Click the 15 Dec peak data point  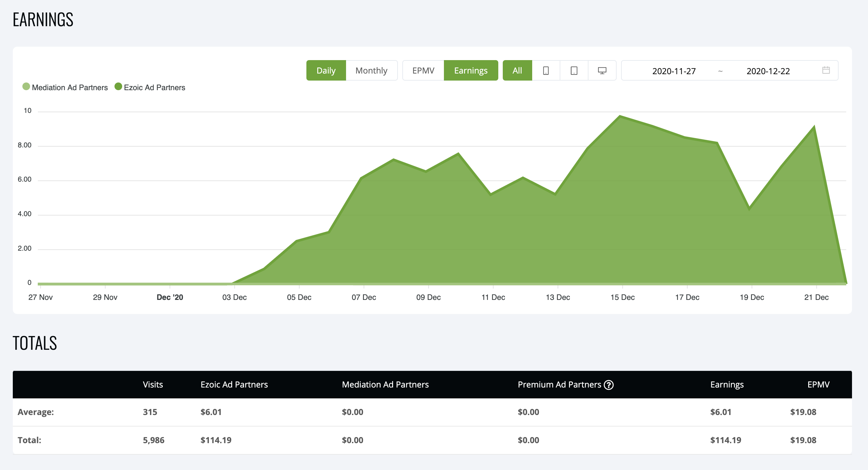click(620, 117)
